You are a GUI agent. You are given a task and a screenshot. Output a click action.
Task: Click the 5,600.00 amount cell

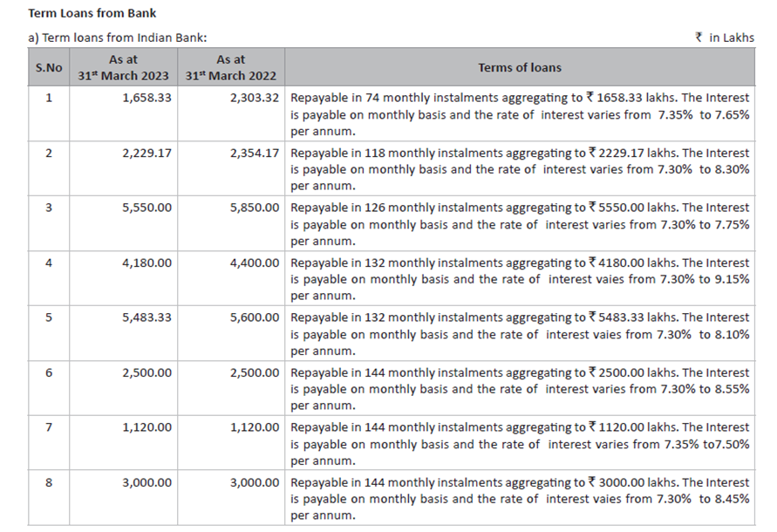(x=255, y=318)
